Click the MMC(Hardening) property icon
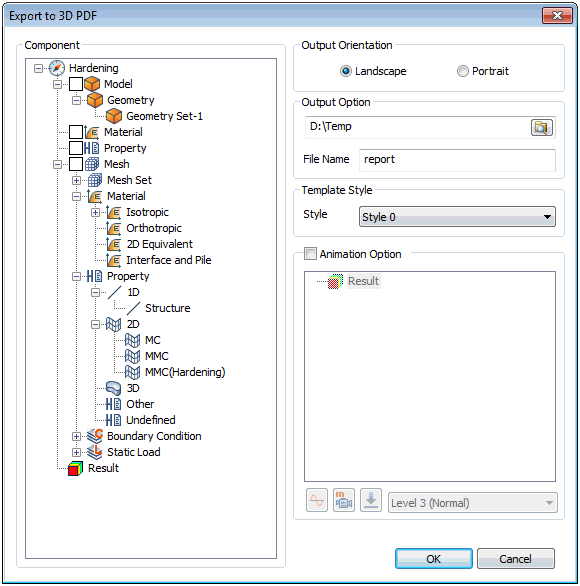The image size is (580, 586). (x=133, y=372)
